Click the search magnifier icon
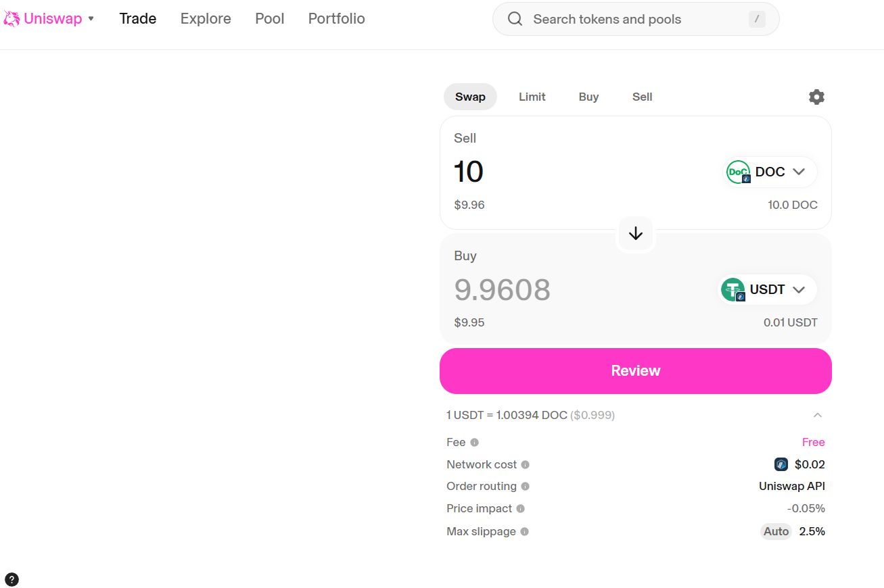The height and width of the screenshot is (588, 884). coord(515,18)
